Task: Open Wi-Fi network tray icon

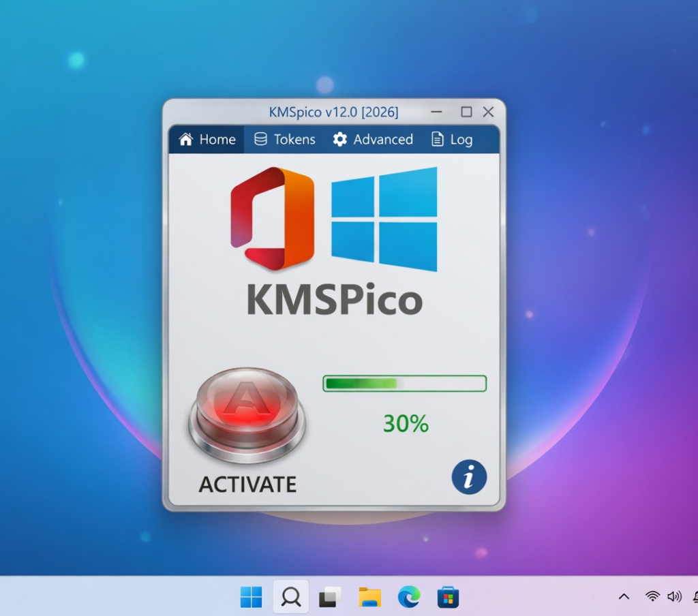Action: coord(652,596)
